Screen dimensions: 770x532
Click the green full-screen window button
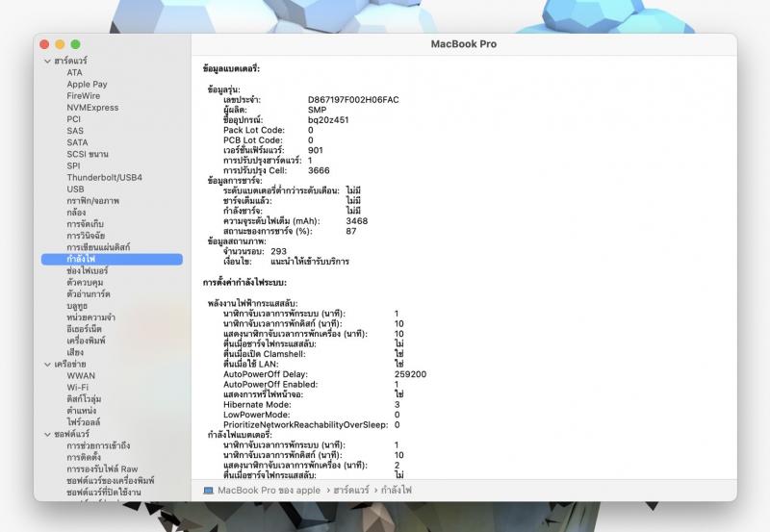76,44
